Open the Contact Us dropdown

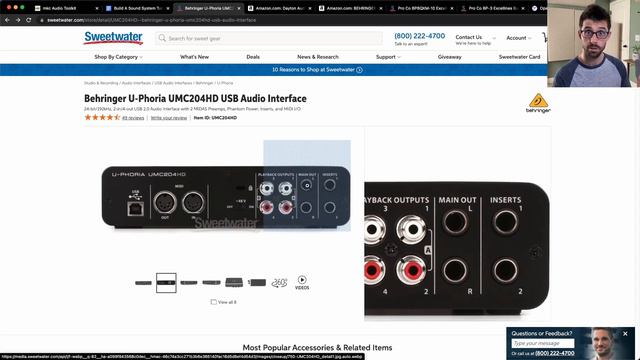[x=476, y=39]
